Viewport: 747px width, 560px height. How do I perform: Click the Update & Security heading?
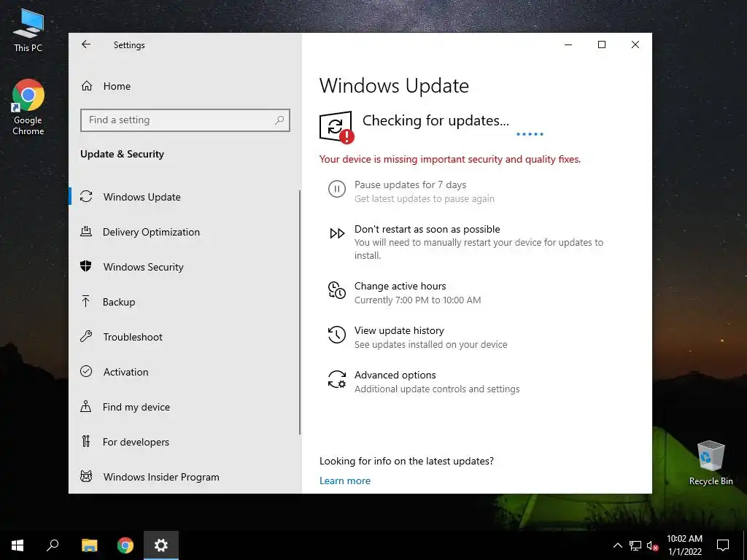pos(122,154)
